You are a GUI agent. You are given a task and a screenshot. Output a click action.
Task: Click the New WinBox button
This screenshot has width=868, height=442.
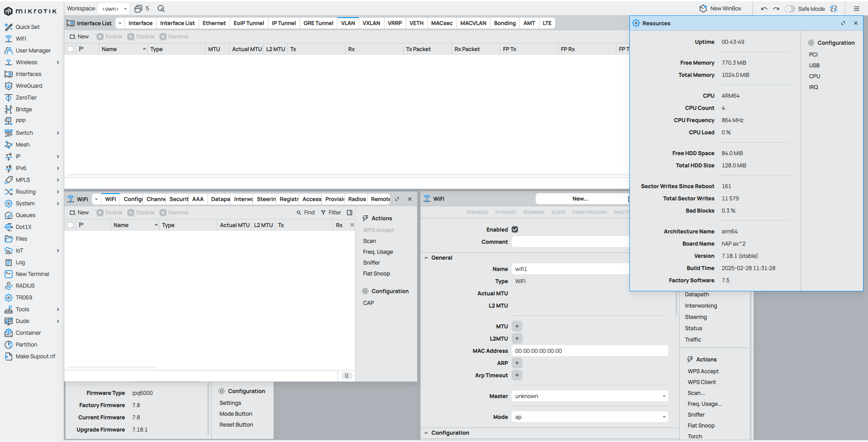720,9
